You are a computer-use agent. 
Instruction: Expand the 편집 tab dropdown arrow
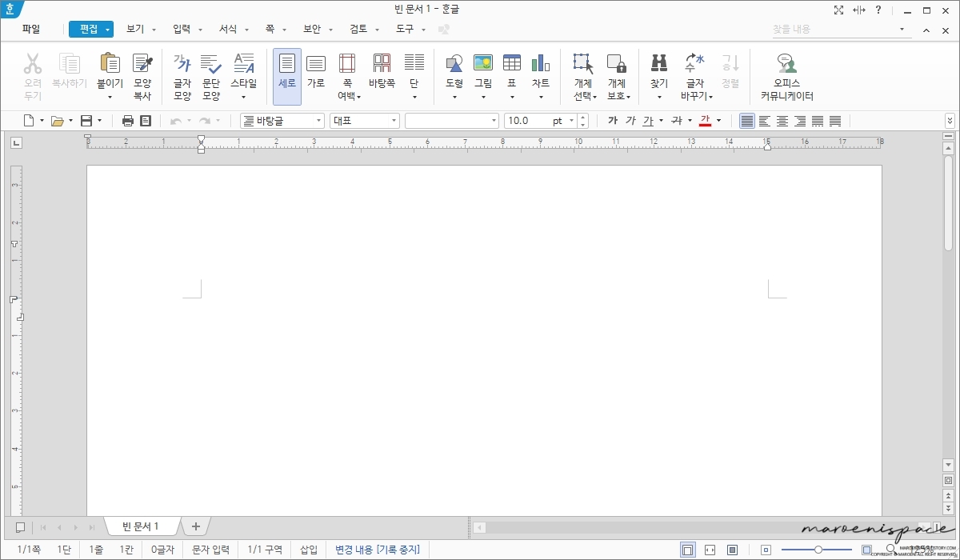tap(108, 30)
